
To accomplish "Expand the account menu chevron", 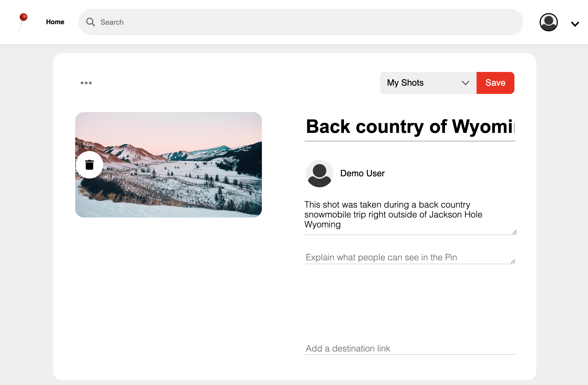I will pos(575,24).
